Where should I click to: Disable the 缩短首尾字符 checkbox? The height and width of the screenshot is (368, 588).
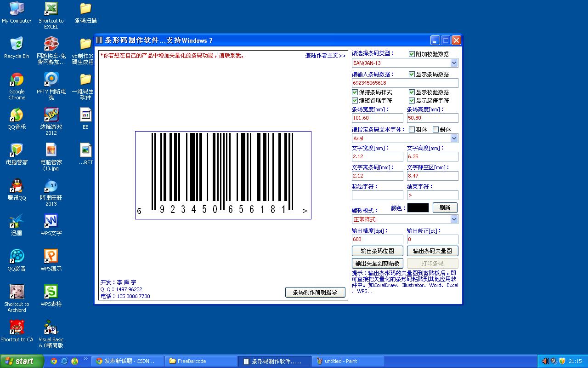click(355, 101)
